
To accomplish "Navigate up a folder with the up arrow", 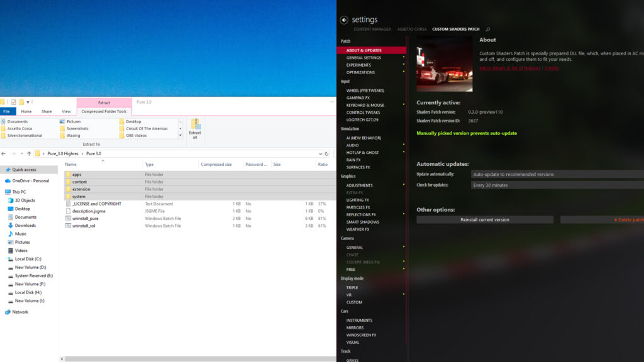I will tap(29, 153).
